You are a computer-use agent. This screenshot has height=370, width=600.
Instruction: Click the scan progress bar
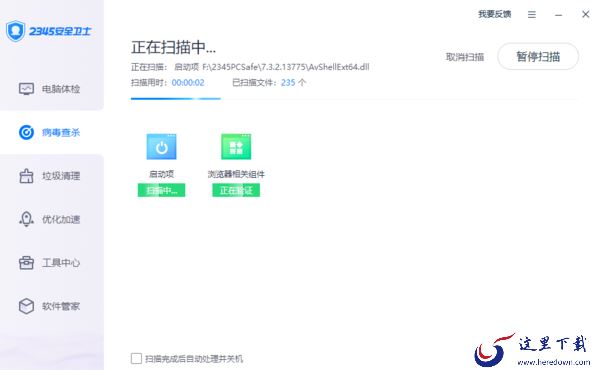pos(353,99)
